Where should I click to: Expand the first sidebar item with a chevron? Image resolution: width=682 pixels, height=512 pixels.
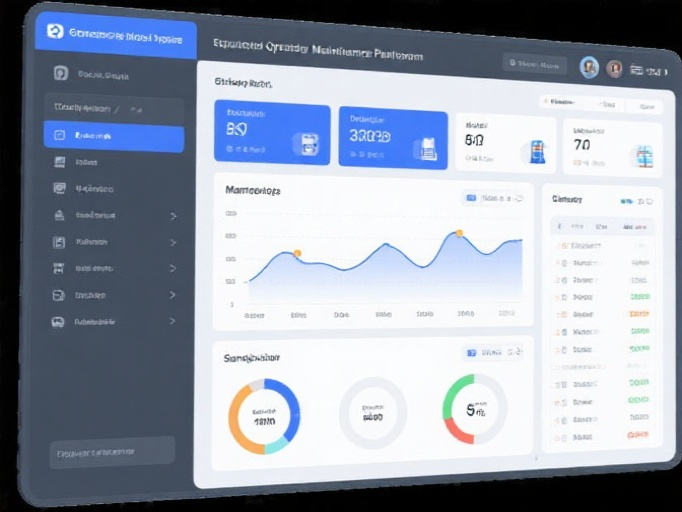173,215
